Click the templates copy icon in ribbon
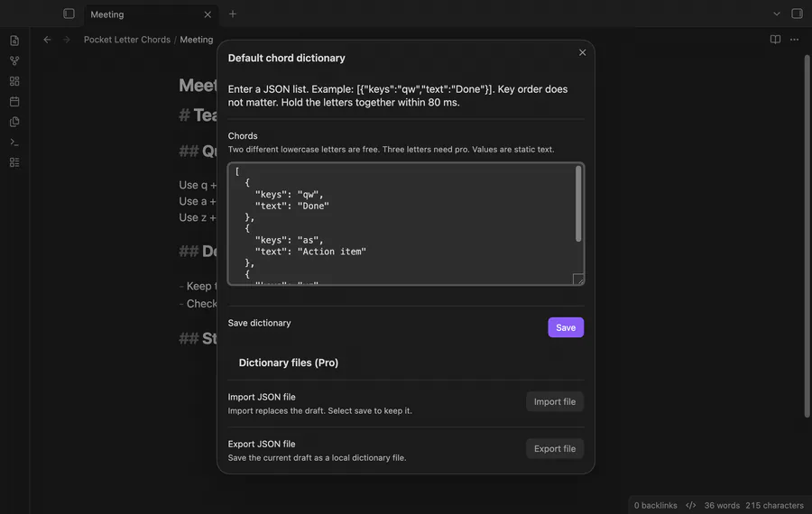Image resolution: width=812 pixels, height=514 pixels. tap(14, 122)
